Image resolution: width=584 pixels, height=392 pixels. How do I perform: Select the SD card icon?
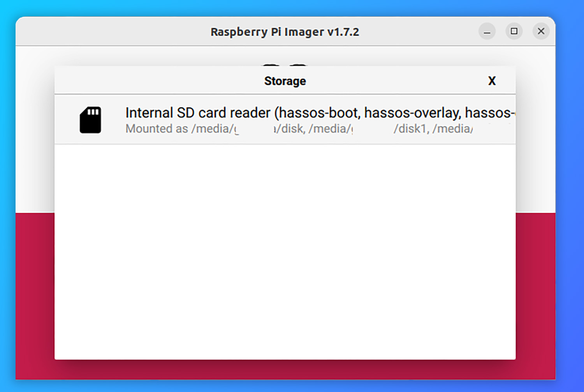coord(90,120)
